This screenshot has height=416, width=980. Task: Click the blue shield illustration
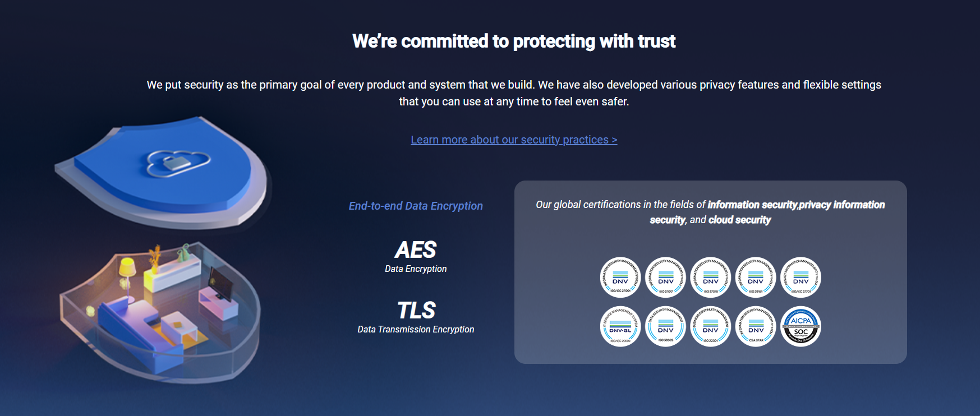click(163, 172)
